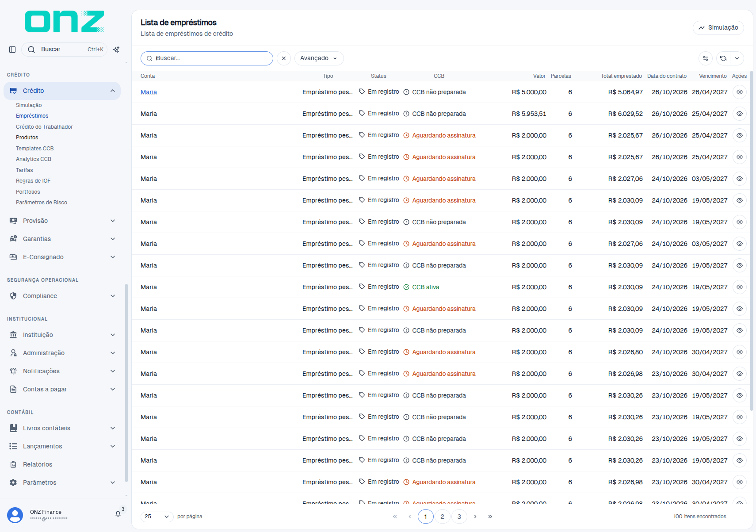This screenshot has height=532, width=756.
Task: Open Regras de IOF
Action: [x=33, y=181]
